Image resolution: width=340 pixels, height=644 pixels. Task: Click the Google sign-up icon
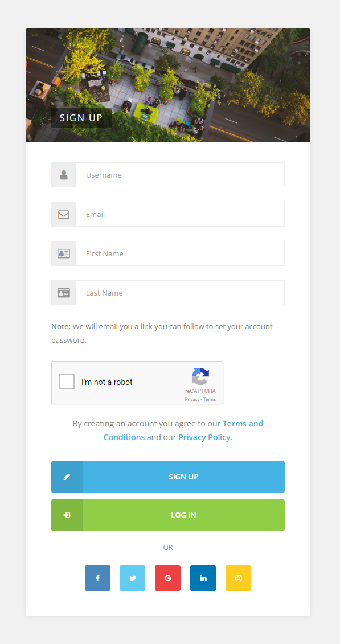click(x=167, y=578)
